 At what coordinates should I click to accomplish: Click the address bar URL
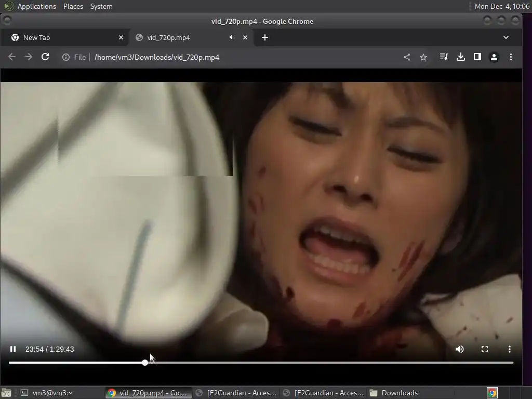point(157,57)
